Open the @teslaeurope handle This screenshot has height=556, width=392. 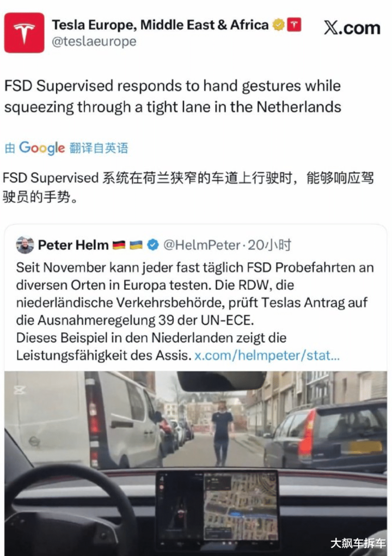pos(94,41)
